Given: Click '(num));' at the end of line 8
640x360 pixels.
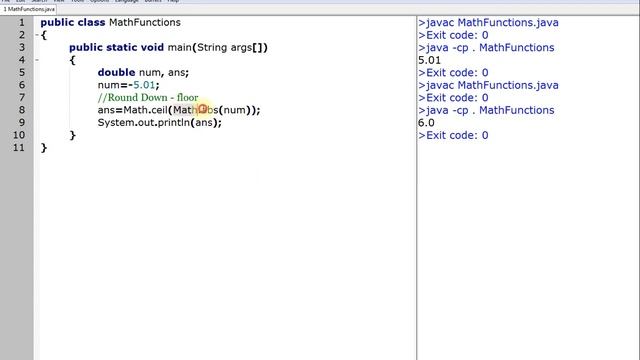Looking at the screenshot, I should tap(240, 110).
